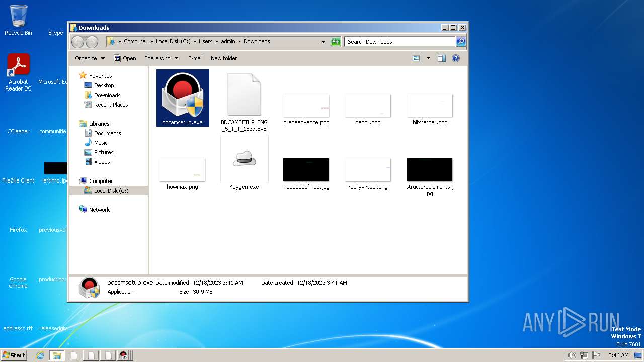The height and width of the screenshot is (362, 644).
Task: Select the Keygen.exe hat icon
Action: click(245, 159)
